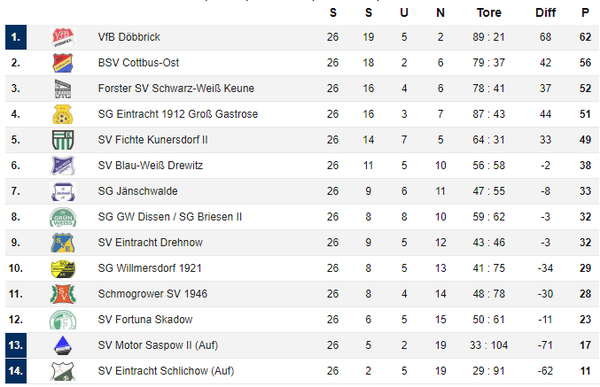Image resolution: width=600 pixels, height=387 pixels.
Task: Click the rank 1 position badge
Action: click(16, 37)
